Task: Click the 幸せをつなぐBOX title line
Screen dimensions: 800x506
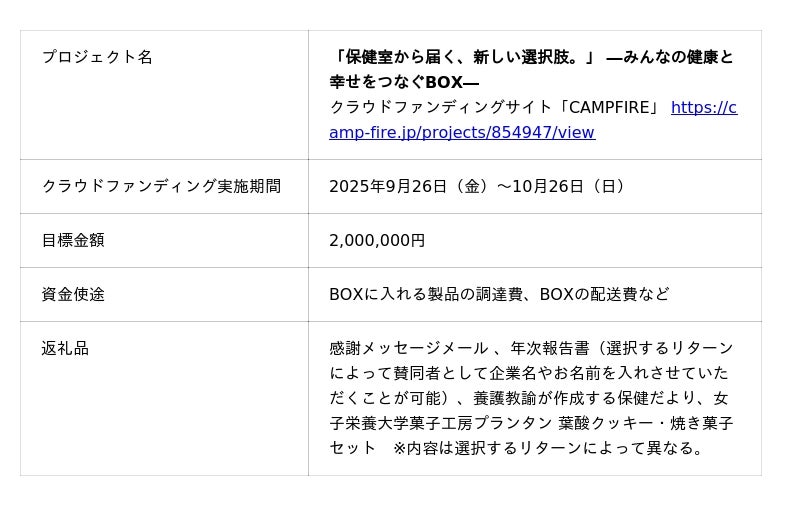Action: tap(404, 82)
